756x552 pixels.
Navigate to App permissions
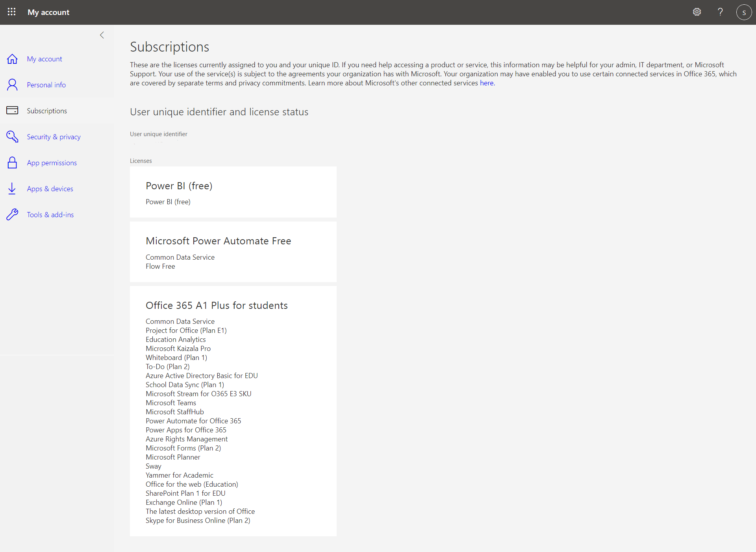pos(52,163)
